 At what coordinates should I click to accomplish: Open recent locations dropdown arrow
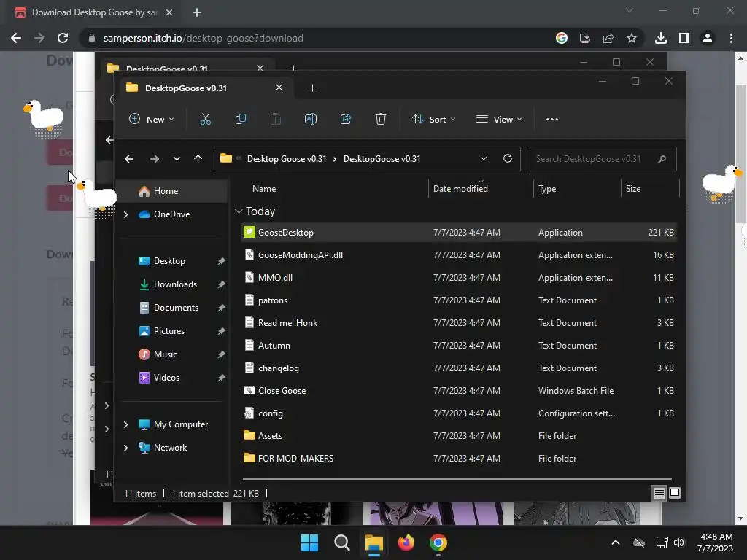click(177, 159)
